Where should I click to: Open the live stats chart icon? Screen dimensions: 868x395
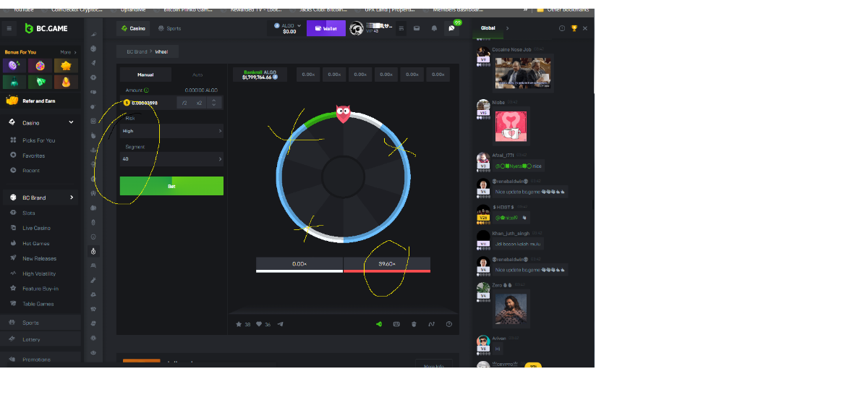(x=431, y=324)
